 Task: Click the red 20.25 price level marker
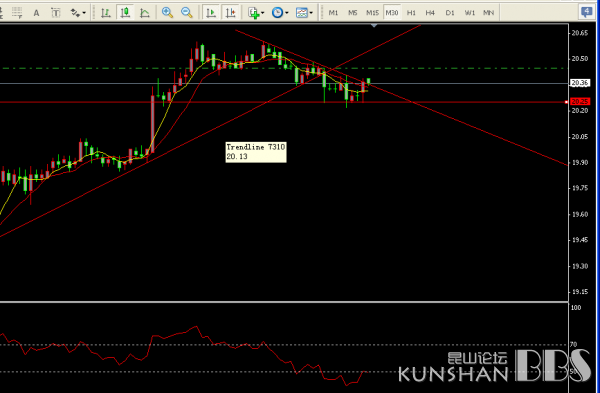(580, 102)
